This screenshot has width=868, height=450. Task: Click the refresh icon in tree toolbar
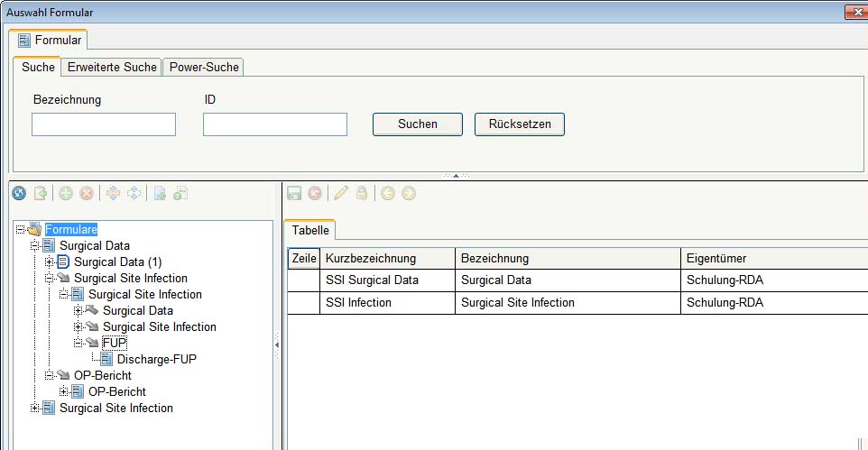click(19, 193)
